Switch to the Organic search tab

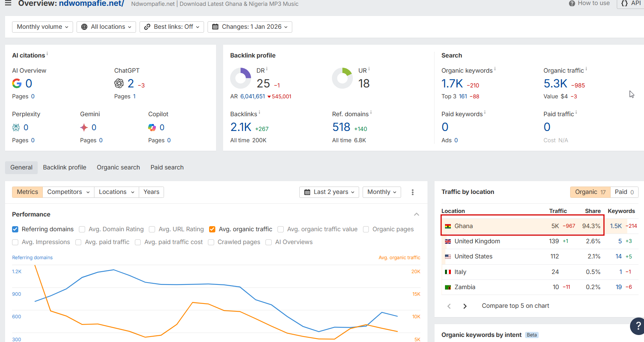[x=118, y=168]
